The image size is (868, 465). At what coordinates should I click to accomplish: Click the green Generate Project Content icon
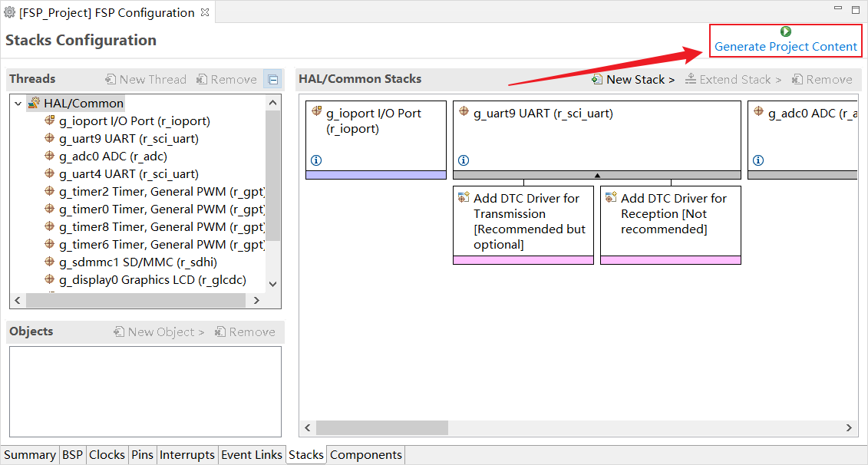(785, 31)
